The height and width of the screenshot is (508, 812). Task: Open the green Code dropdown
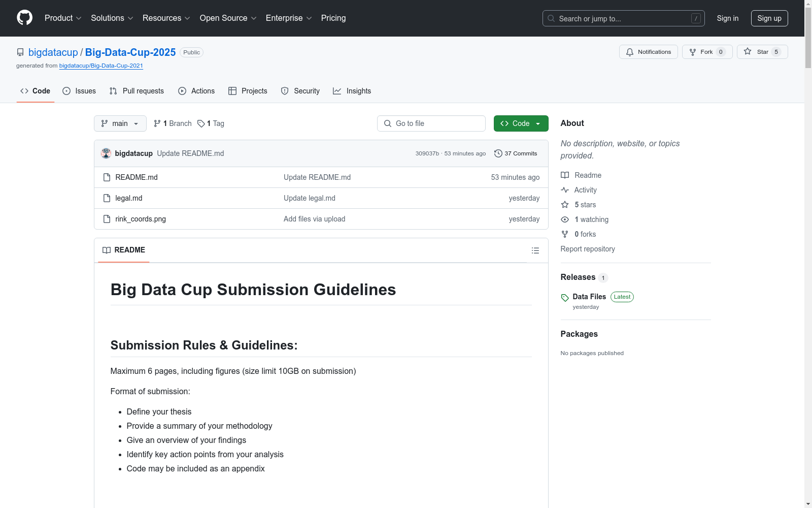pyautogui.click(x=521, y=123)
